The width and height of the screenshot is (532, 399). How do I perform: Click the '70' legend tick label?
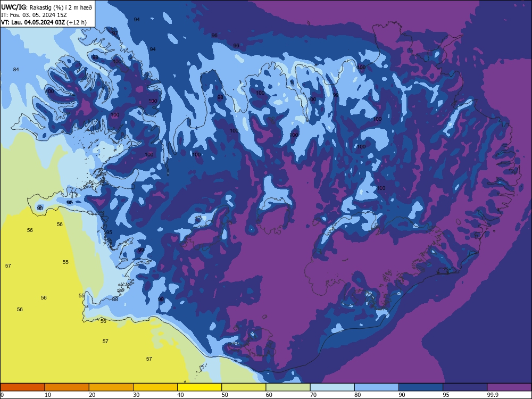click(x=313, y=395)
